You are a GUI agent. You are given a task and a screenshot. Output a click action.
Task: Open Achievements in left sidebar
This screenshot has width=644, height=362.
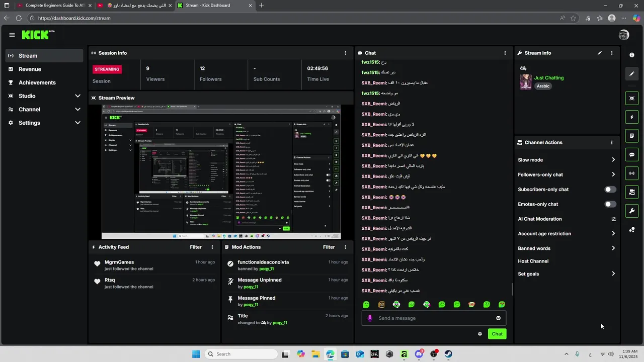(x=44, y=82)
